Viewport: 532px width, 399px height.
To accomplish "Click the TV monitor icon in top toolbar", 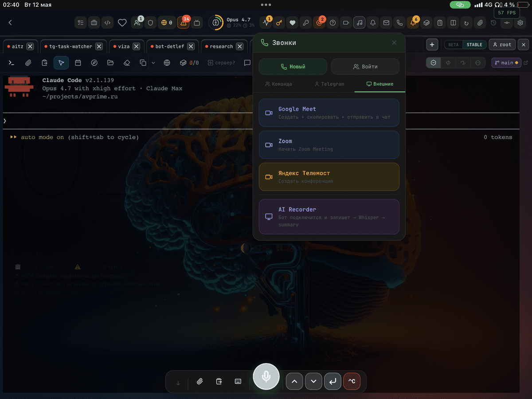I will coord(197,23).
